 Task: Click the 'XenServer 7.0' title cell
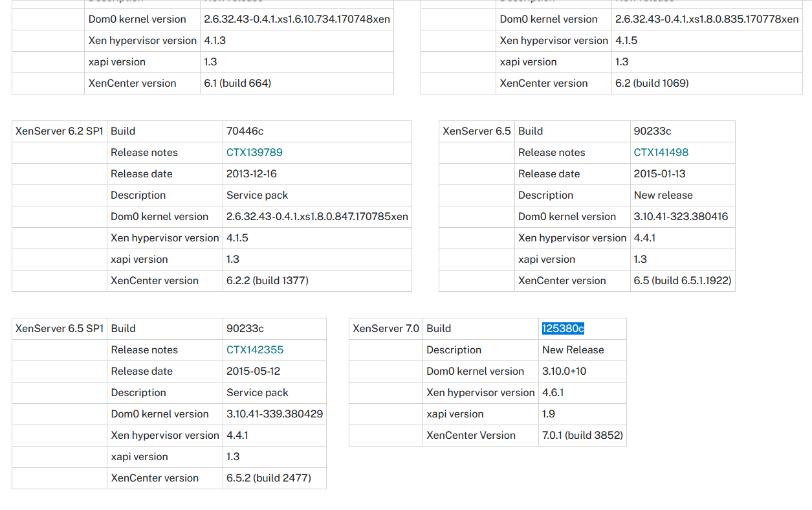[x=386, y=329]
